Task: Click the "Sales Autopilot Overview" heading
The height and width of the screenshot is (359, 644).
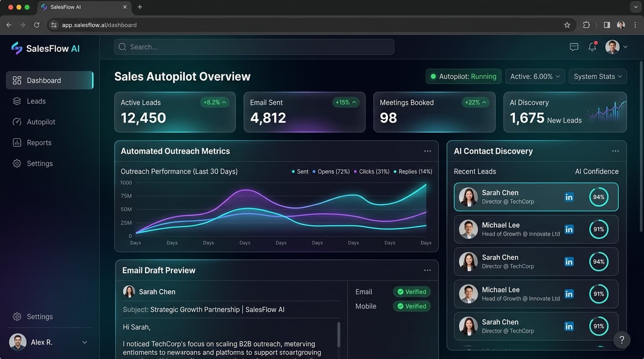Action: point(183,76)
